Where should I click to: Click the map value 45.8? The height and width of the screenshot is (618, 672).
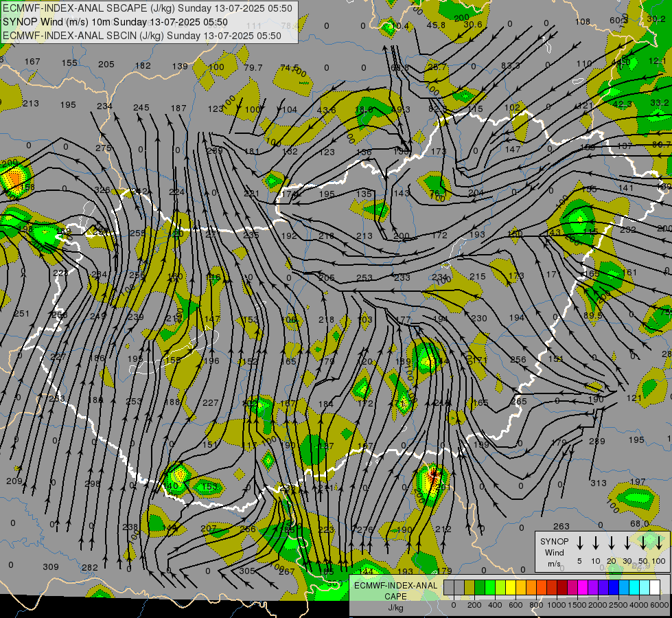[x=436, y=25]
